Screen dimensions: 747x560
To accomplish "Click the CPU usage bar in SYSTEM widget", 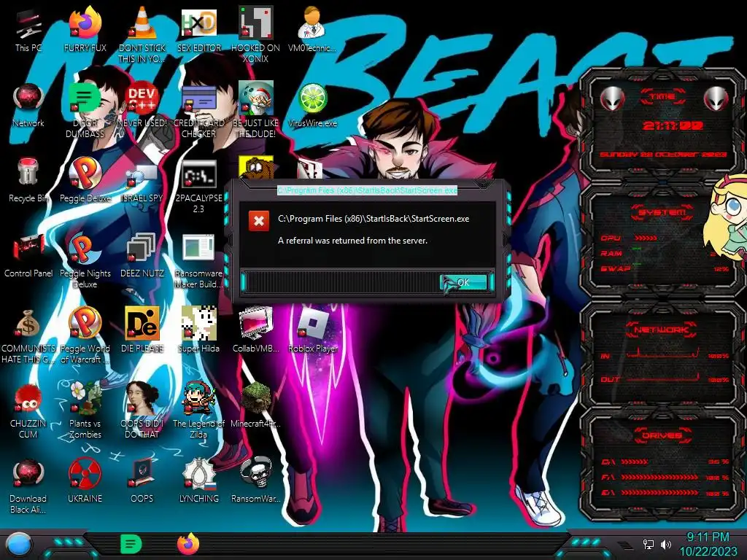I will pyautogui.click(x=646, y=238).
